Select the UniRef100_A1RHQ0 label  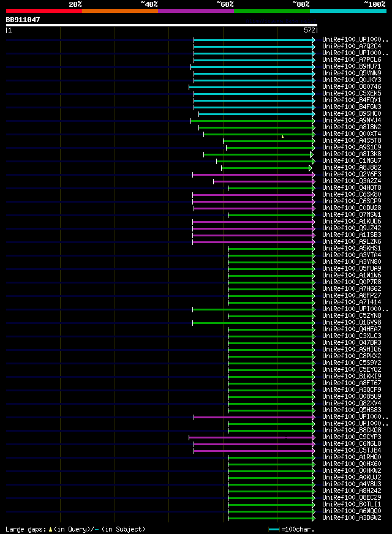(352, 457)
